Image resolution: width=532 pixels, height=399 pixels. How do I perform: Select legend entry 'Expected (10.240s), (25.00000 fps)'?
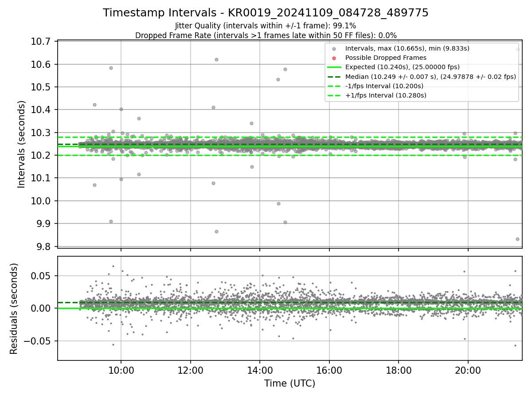coord(402,67)
